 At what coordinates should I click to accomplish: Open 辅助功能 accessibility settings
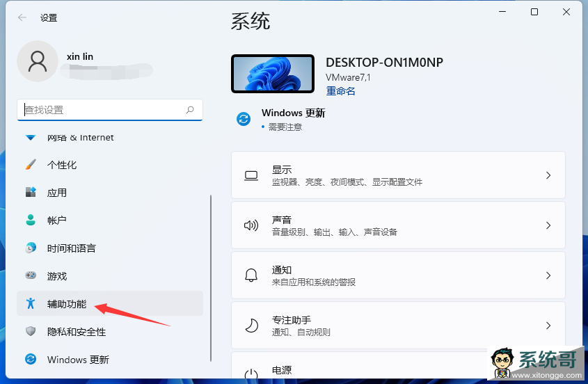pos(109,303)
